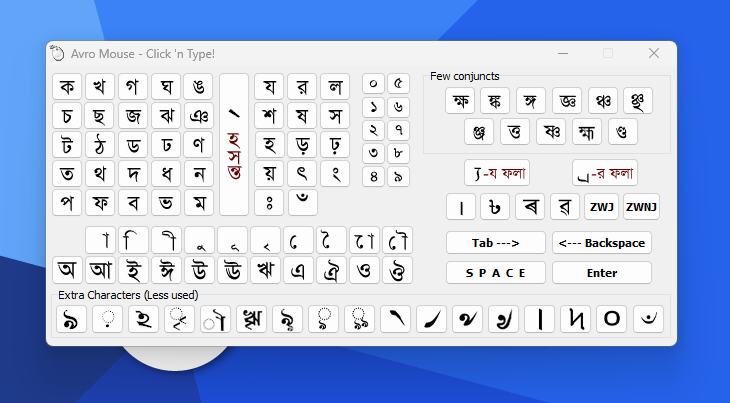730x403 pixels.
Task: Insert the ক্ষ conjunct
Action: coord(460,101)
